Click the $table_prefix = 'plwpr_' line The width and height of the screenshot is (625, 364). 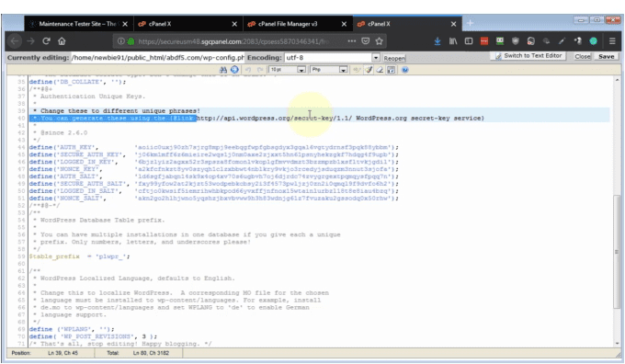coord(79,256)
